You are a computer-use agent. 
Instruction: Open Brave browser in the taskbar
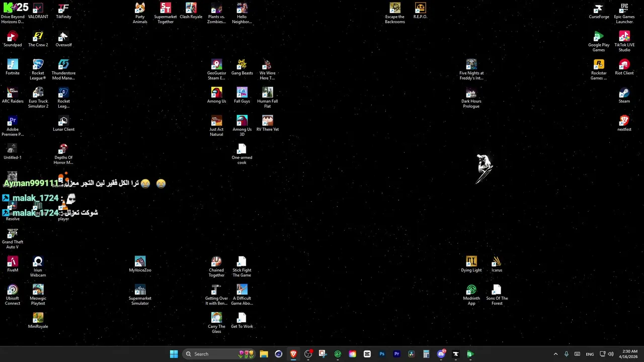[x=293, y=354]
